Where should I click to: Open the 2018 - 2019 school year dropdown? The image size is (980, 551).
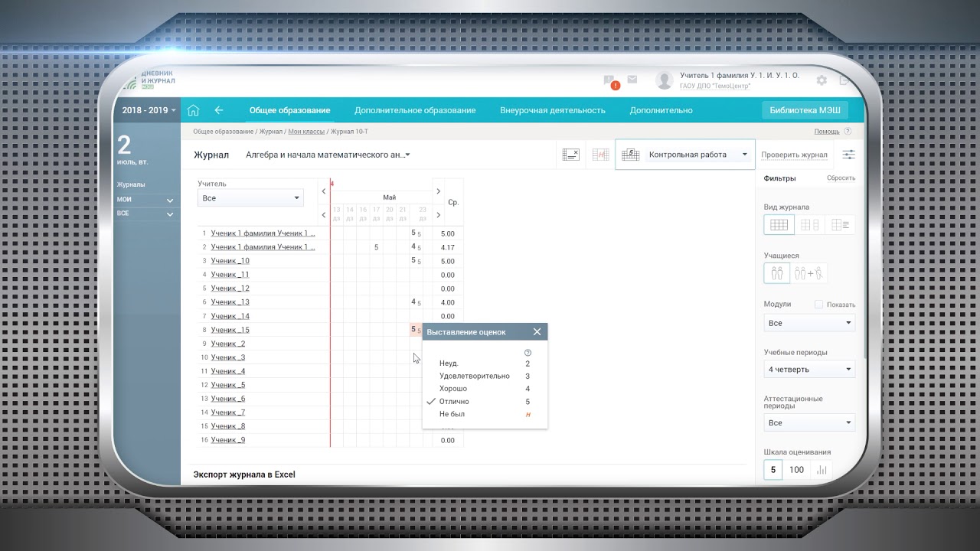[x=148, y=110]
